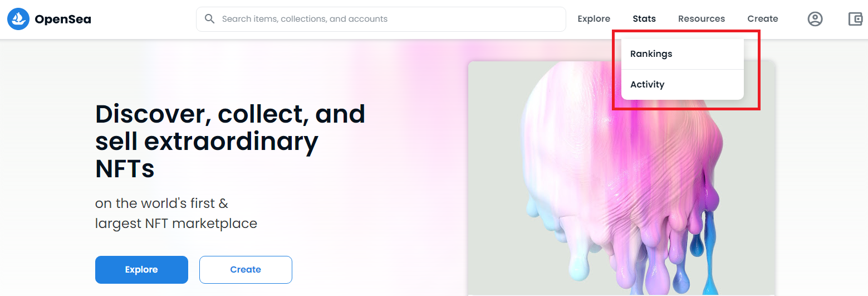Expand the Stats menu in header
This screenshot has height=296, width=868.
644,19
